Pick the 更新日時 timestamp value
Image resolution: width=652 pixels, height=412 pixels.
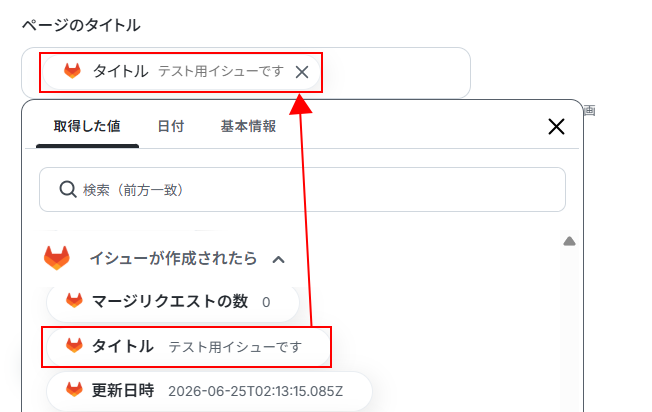(209, 391)
